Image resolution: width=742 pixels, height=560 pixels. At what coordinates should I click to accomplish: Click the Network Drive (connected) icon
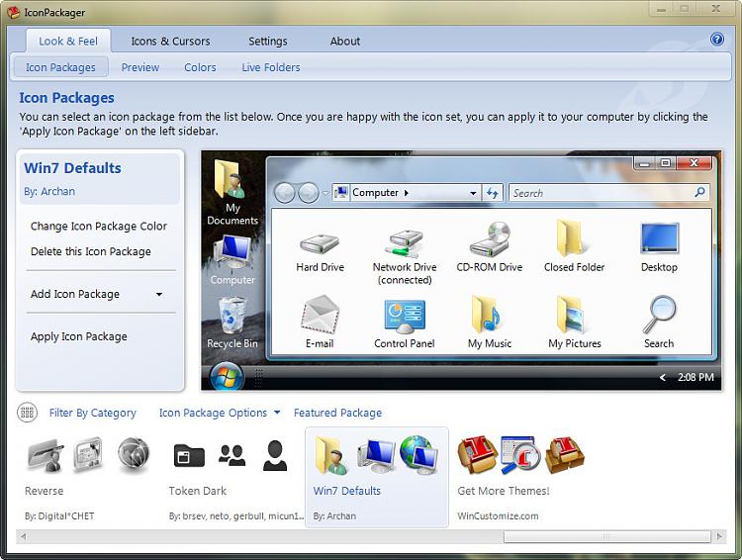404,242
